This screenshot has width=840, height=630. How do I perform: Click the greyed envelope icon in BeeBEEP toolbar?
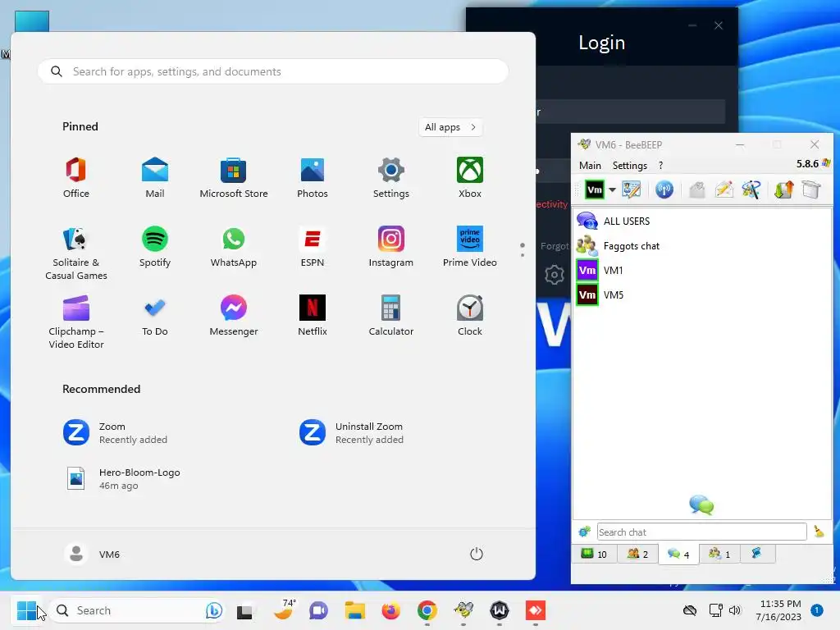(x=696, y=189)
